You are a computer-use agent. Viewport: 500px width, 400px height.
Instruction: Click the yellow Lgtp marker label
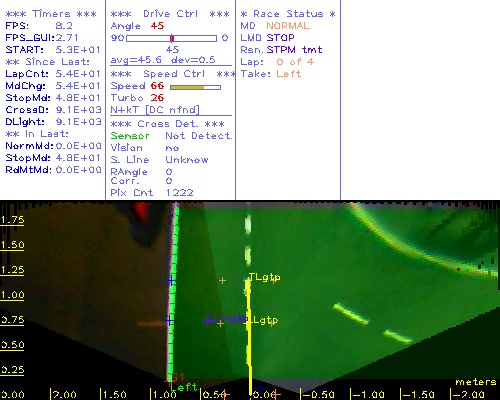tap(265, 321)
